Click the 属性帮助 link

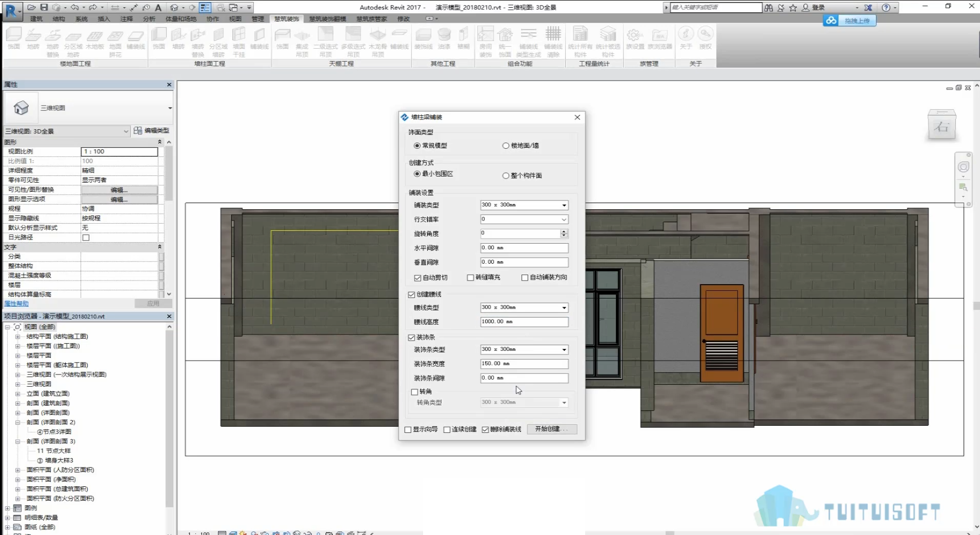click(16, 304)
